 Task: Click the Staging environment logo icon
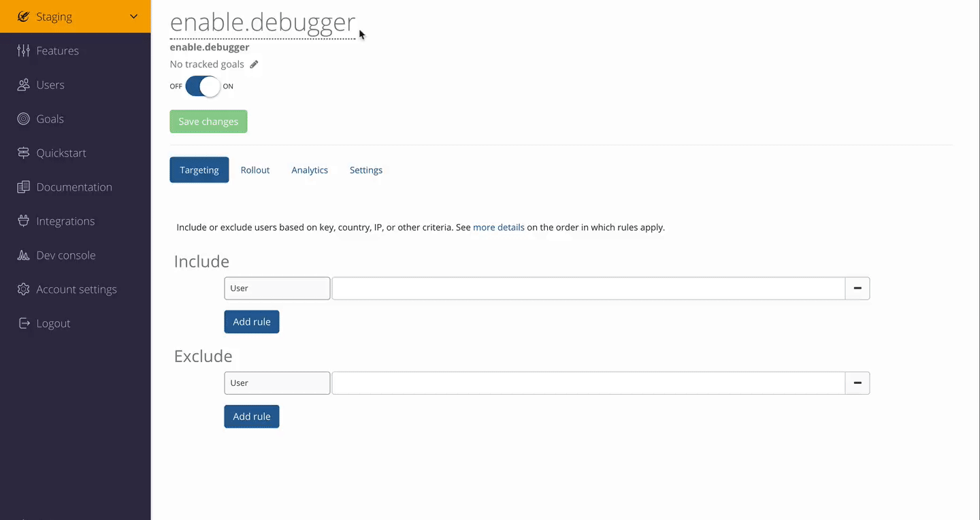24,16
